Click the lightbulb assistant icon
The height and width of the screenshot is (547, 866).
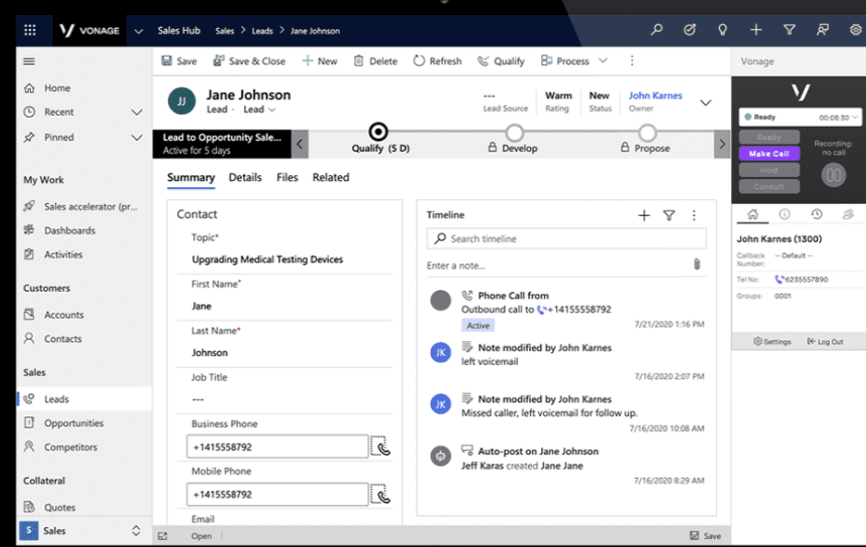(722, 30)
